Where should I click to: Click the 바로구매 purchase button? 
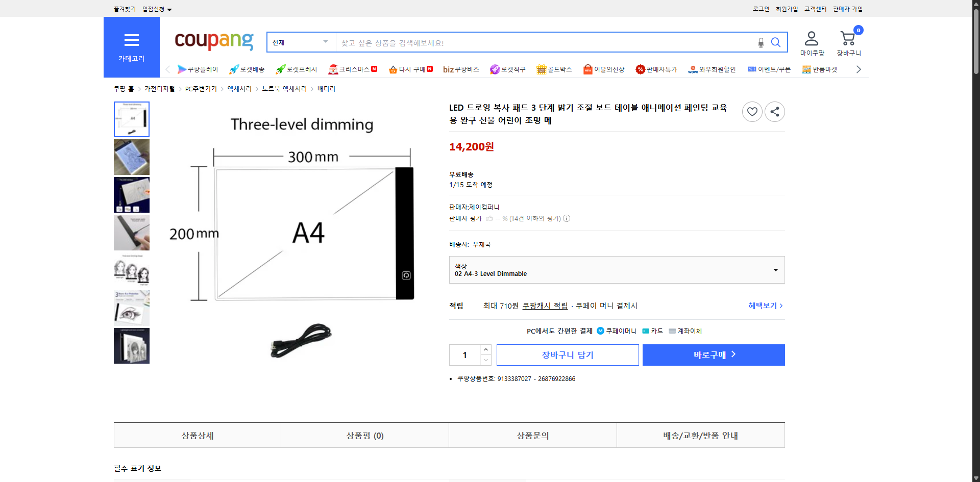(x=713, y=354)
